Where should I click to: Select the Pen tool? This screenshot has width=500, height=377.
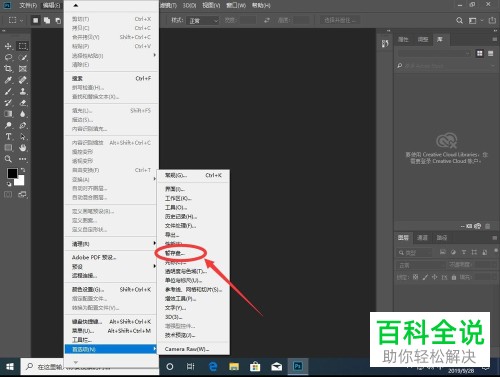pos(23,125)
